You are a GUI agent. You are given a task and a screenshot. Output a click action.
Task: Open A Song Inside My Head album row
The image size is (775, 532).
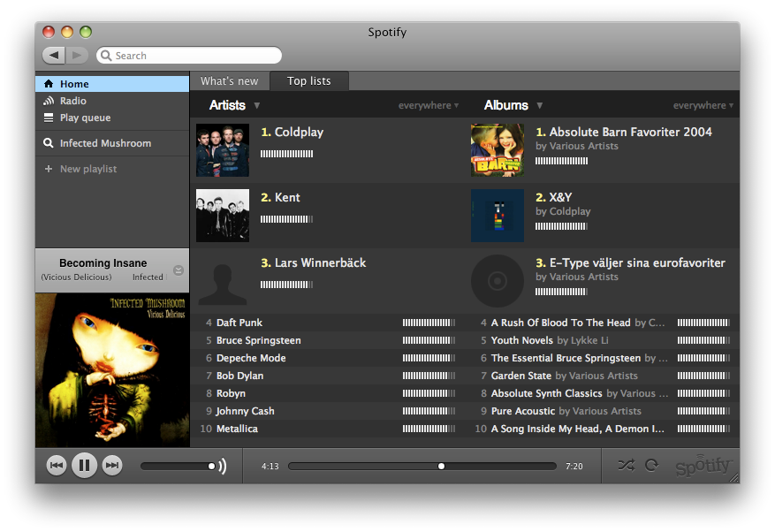point(602,429)
